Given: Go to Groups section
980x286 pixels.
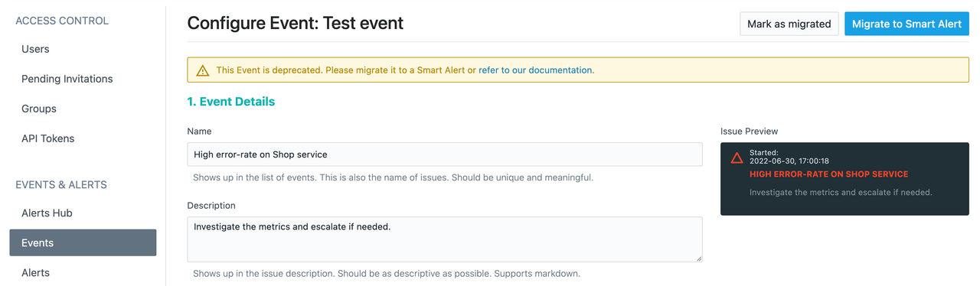Looking at the screenshot, I should pos(39,109).
